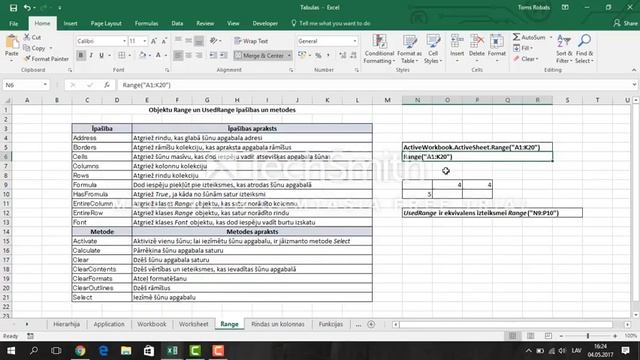Open the Worksheet sheet tab

click(193, 324)
